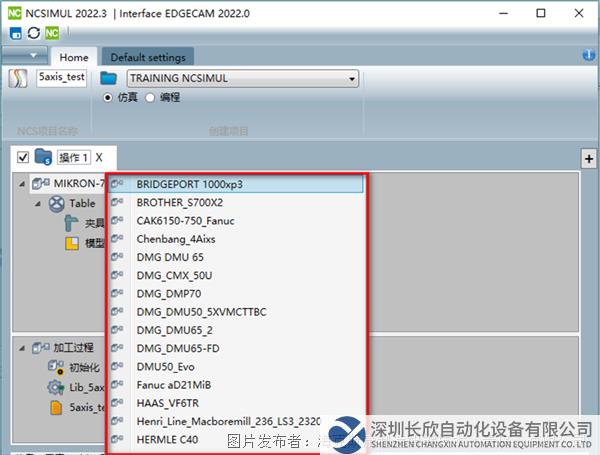Collapse the 加工过程 tree node
The image size is (600, 455).
pyautogui.click(x=23, y=347)
